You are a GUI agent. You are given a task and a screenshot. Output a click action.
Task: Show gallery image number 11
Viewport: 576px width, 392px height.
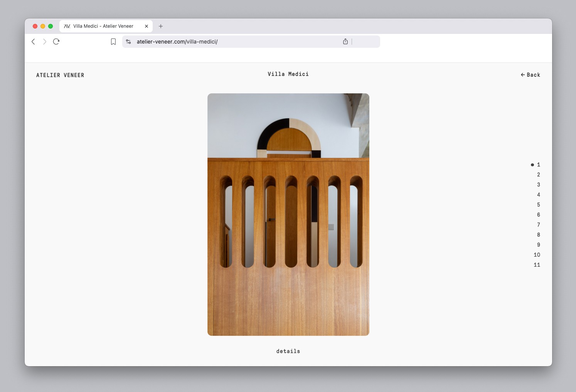537,265
